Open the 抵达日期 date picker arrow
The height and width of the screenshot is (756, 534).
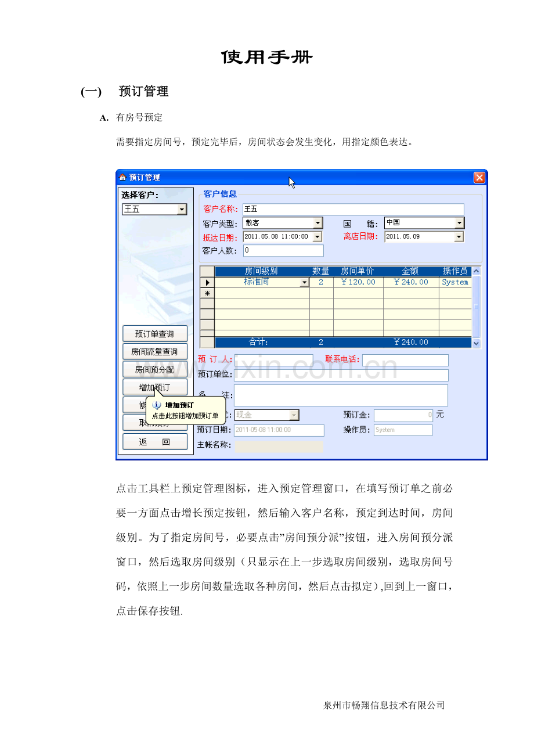coord(317,237)
